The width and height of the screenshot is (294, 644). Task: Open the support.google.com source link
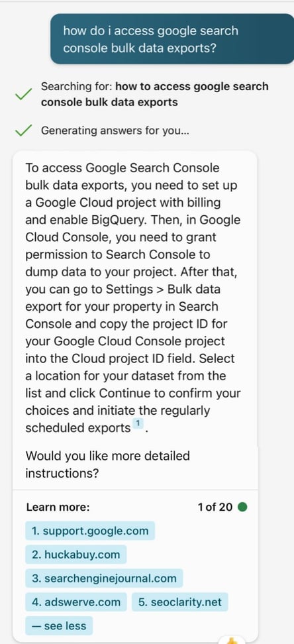90,530
